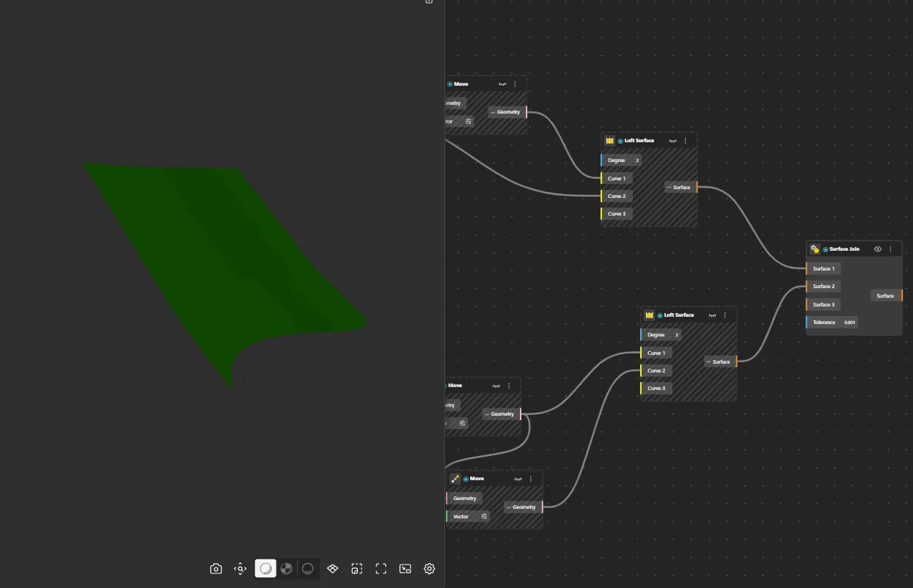The image size is (913, 588).
Task: Open sliders icon on the uppermost Move node
Action: pyautogui.click(x=468, y=121)
